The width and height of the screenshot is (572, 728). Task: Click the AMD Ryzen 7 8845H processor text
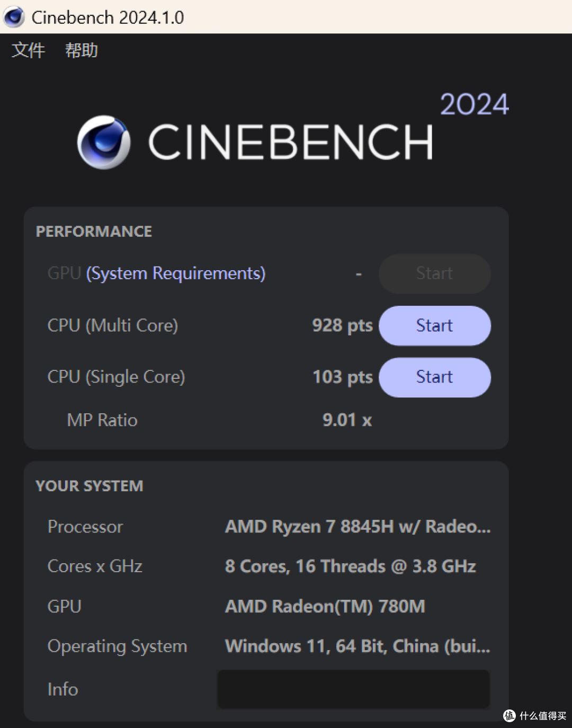358,527
